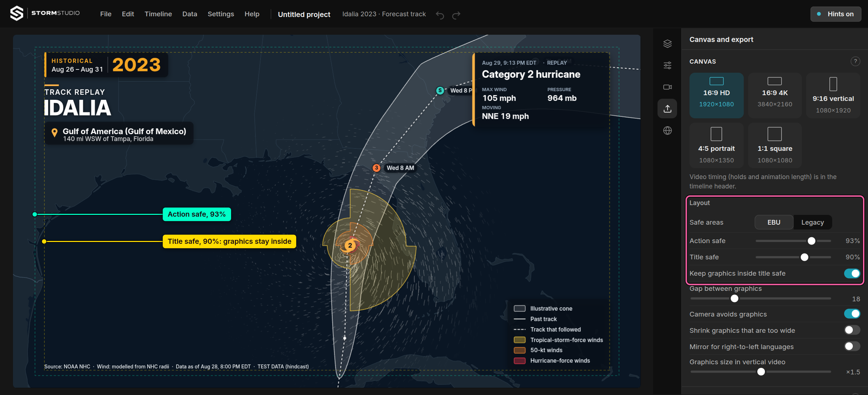Screen dimensions: 868x395
Task: Open the layers panel icon
Action: [667, 44]
